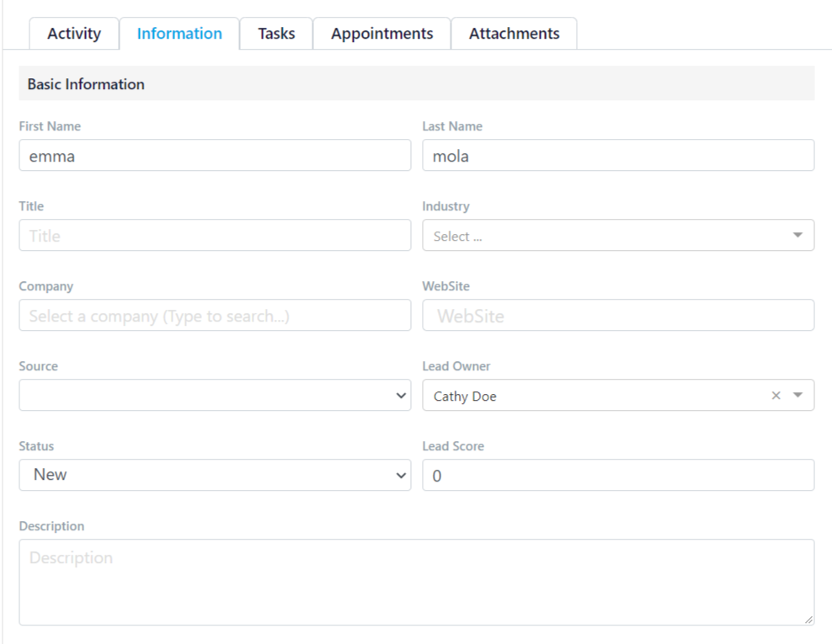Focus the Title input field
832x644 pixels.
[215, 236]
